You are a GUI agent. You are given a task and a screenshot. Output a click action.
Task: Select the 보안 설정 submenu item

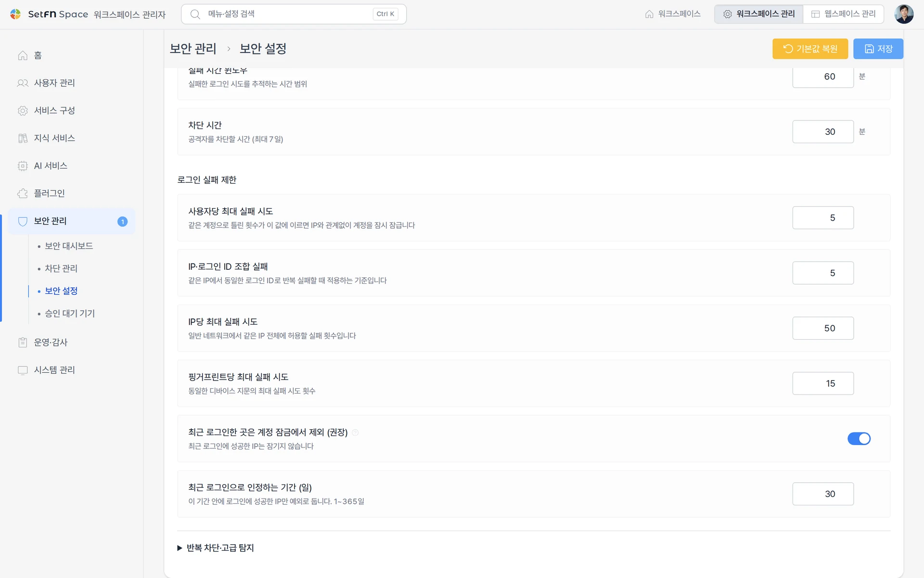pos(61,291)
